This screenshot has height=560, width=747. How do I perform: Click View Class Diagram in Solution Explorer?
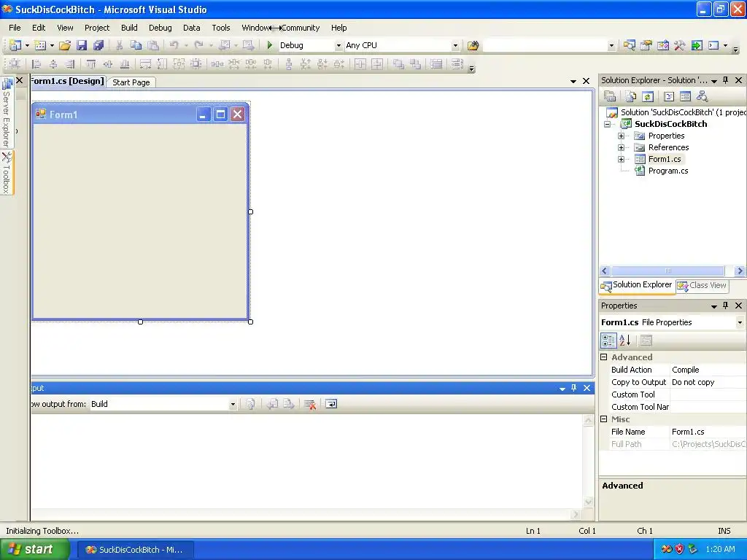click(703, 97)
